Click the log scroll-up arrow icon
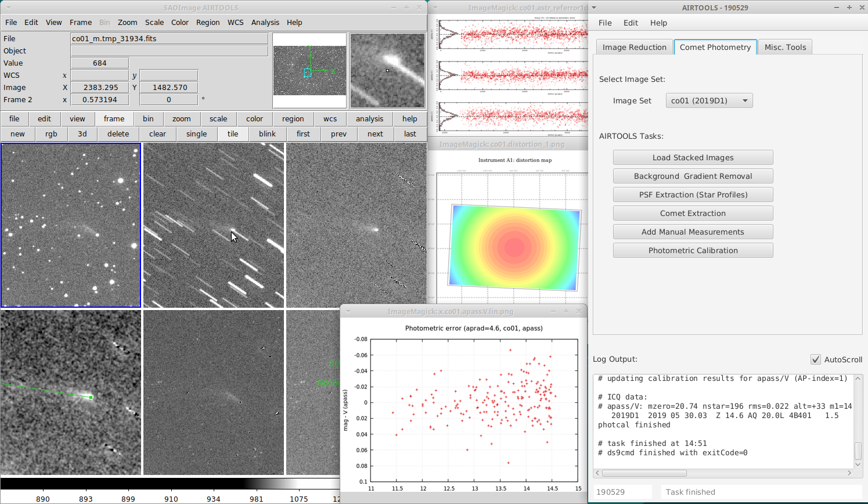Image resolution: width=868 pixels, height=504 pixels. [858, 379]
